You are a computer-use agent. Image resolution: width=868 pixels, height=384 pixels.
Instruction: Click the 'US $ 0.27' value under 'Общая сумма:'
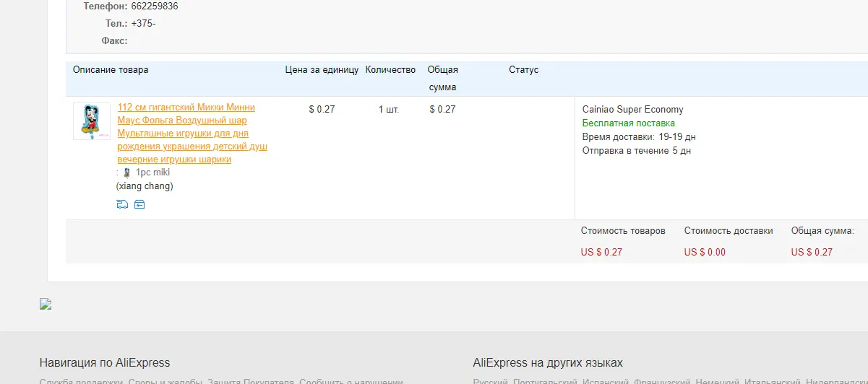[812, 253]
